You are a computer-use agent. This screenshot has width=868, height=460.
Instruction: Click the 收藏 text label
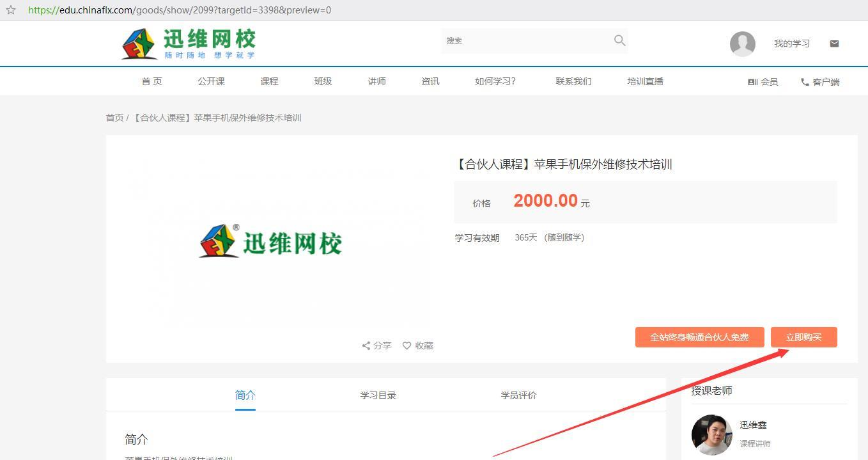coord(424,345)
